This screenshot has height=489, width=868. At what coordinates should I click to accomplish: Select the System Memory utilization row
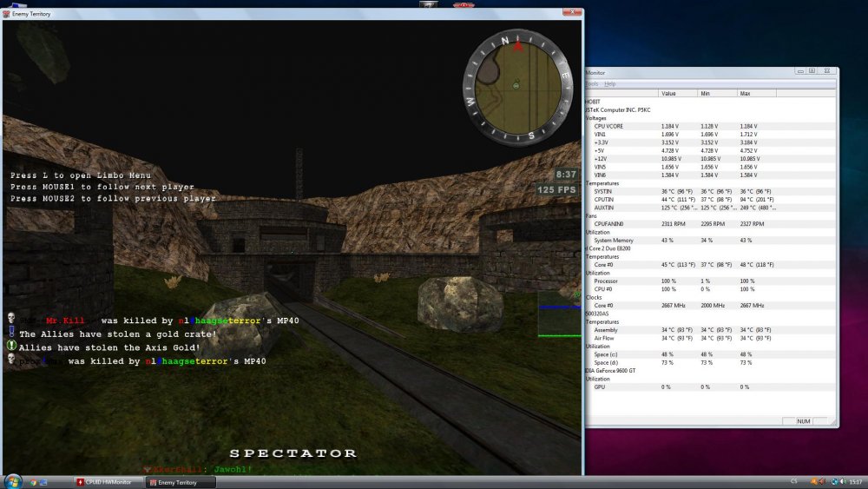click(710, 241)
